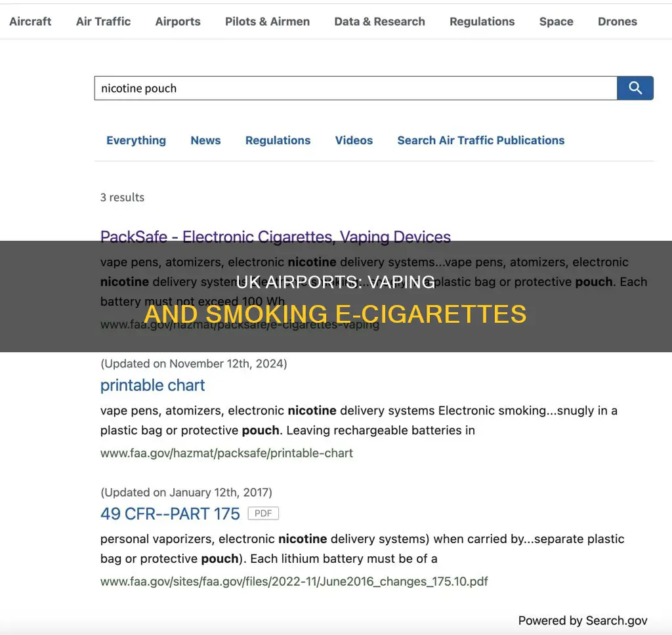Open the Air Traffic menu
Screen dimensions: 672x635
tap(103, 22)
